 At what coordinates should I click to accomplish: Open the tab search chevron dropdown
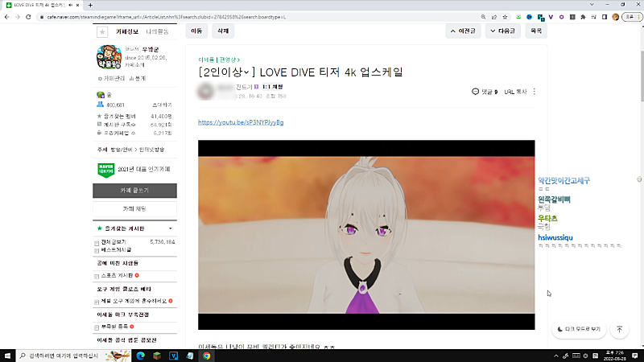[592, 5]
